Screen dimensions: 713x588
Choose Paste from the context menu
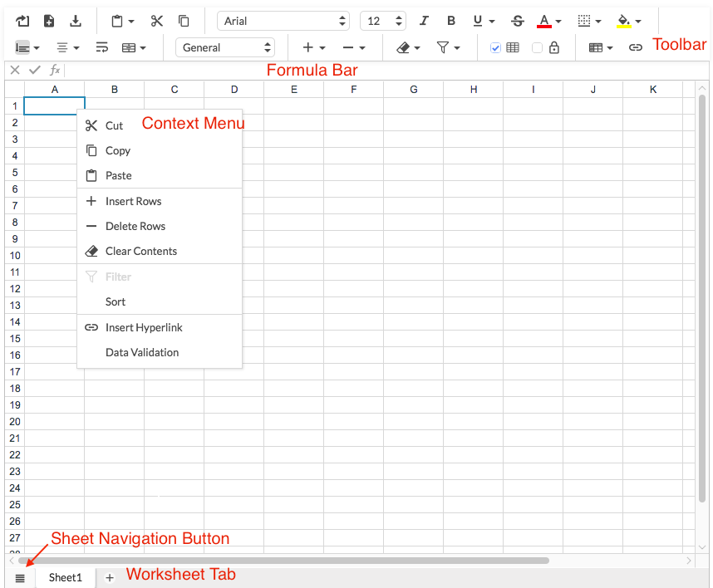(x=160, y=175)
